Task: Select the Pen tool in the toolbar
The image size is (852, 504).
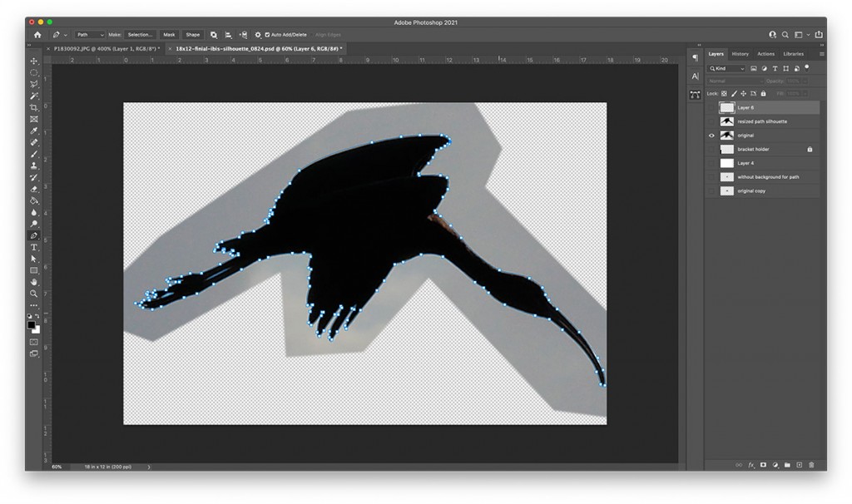Action: coord(35,235)
